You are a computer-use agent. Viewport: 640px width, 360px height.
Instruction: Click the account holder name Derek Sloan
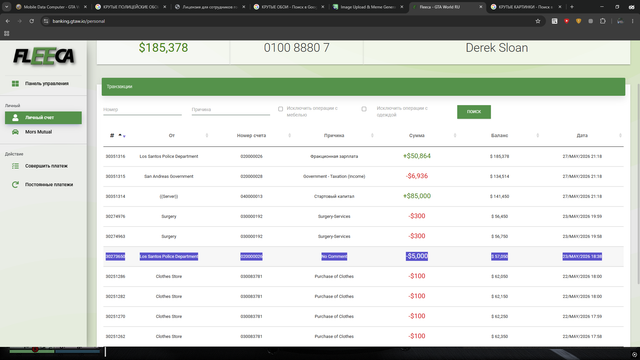497,48
